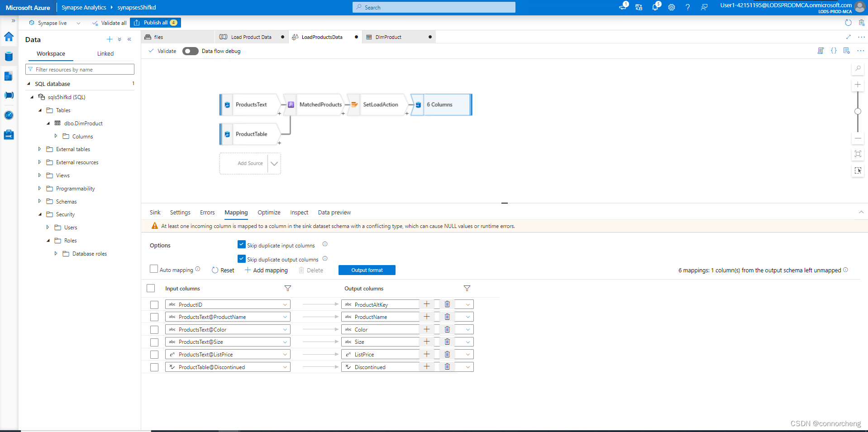Screen dimensions: 868x432
Task: Uncheck Skip duplicate output columns
Action: click(242, 259)
